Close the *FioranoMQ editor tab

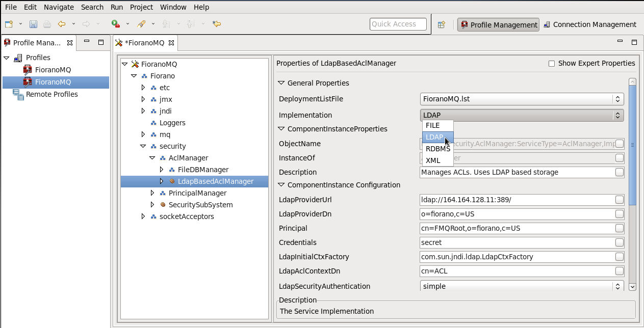tap(172, 43)
